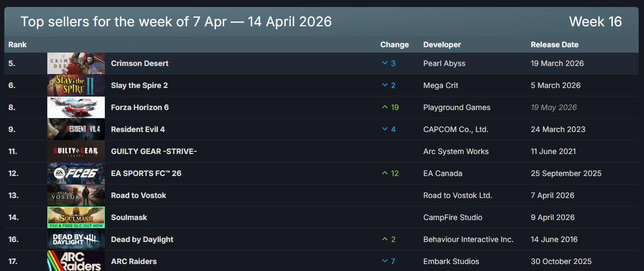Image resolution: width=644 pixels, height=271 pixels.
Task: Click Resident Evil 4 down arrow icon
Action: coord(385,129)
